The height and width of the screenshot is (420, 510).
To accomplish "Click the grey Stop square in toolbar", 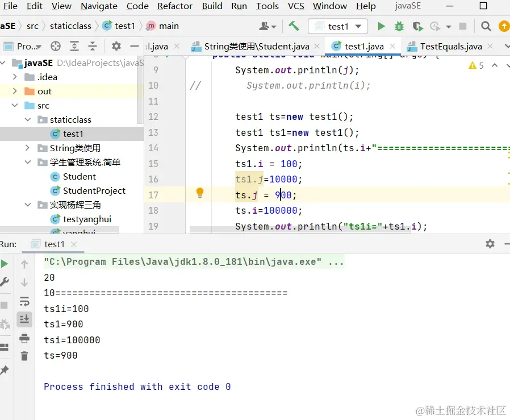I will [x=462, y=26].
